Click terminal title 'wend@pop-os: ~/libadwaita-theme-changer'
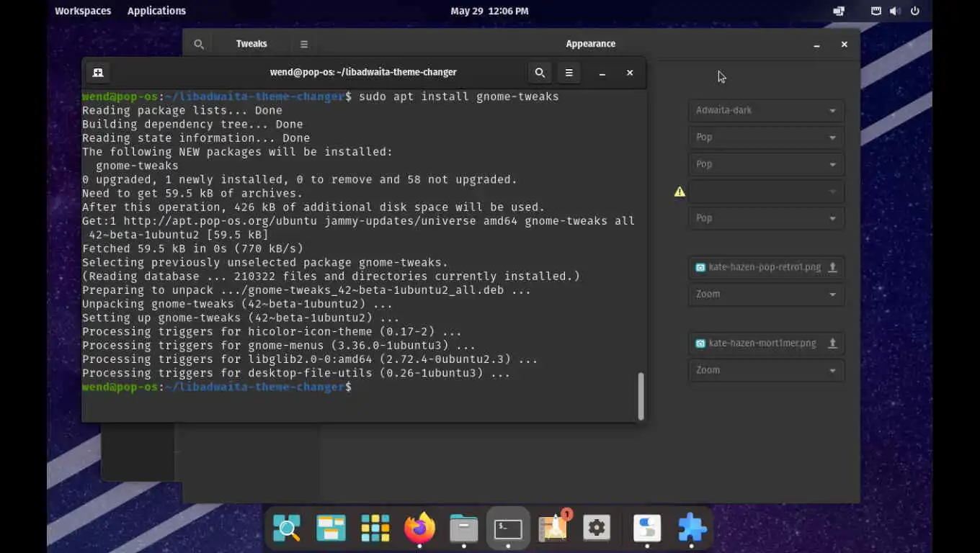Image resolution: width=980 pixels, height=553 pixels. [x=363, y=72]
